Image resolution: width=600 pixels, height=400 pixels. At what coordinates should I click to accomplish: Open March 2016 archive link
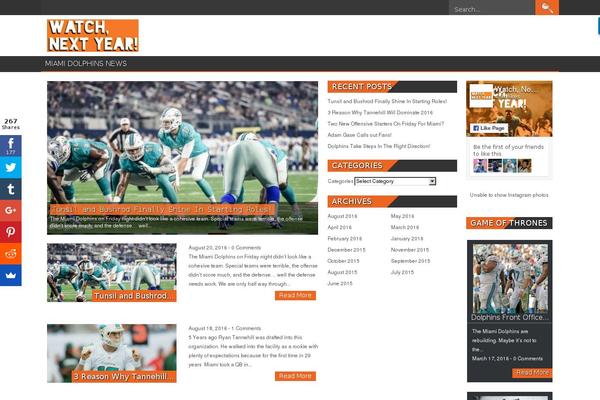(404, 227)
